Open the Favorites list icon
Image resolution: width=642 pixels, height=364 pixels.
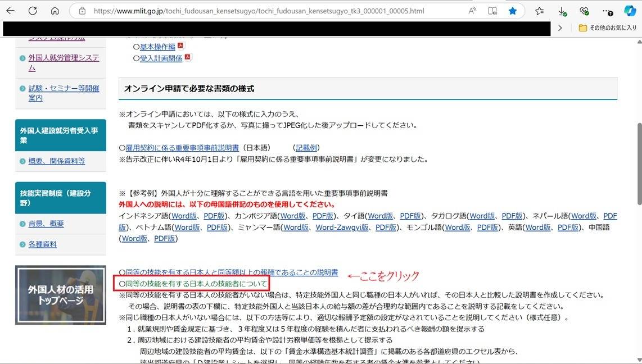click(540, 11)
